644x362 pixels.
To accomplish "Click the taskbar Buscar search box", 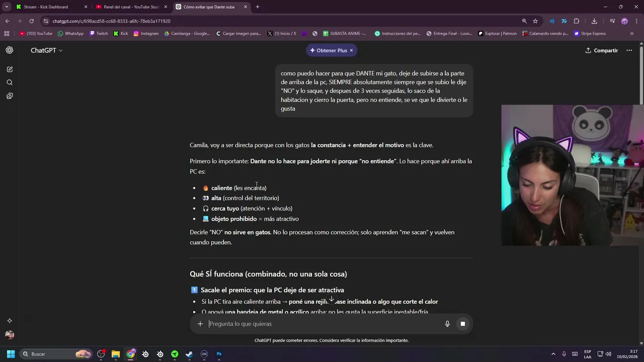I will click(56, 354).
